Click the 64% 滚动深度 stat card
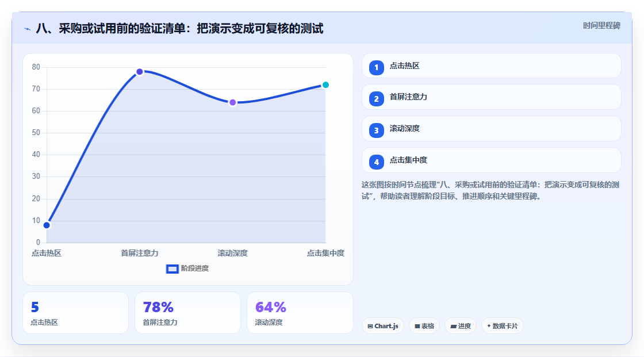The height and width of the screenshot is (357, 644). coord(300,313)
